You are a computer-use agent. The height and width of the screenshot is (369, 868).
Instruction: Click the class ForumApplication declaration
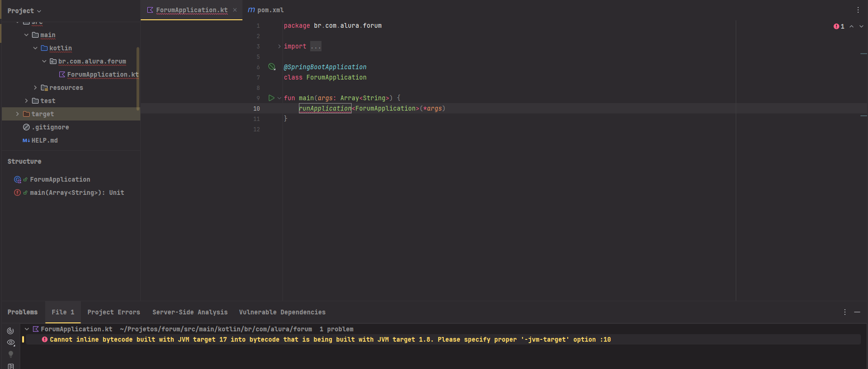pos(325,77)
